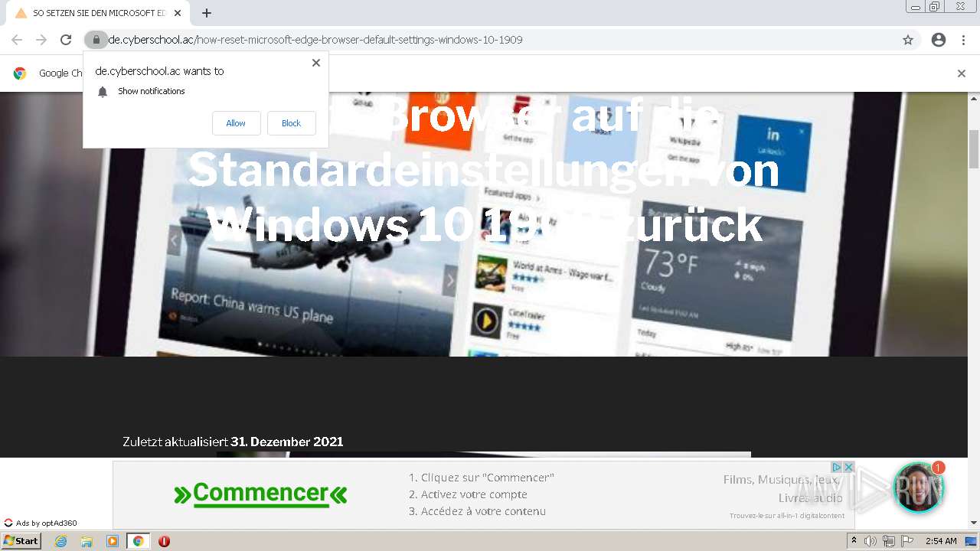
Task: Reload the current page
Action: point(66,40)
